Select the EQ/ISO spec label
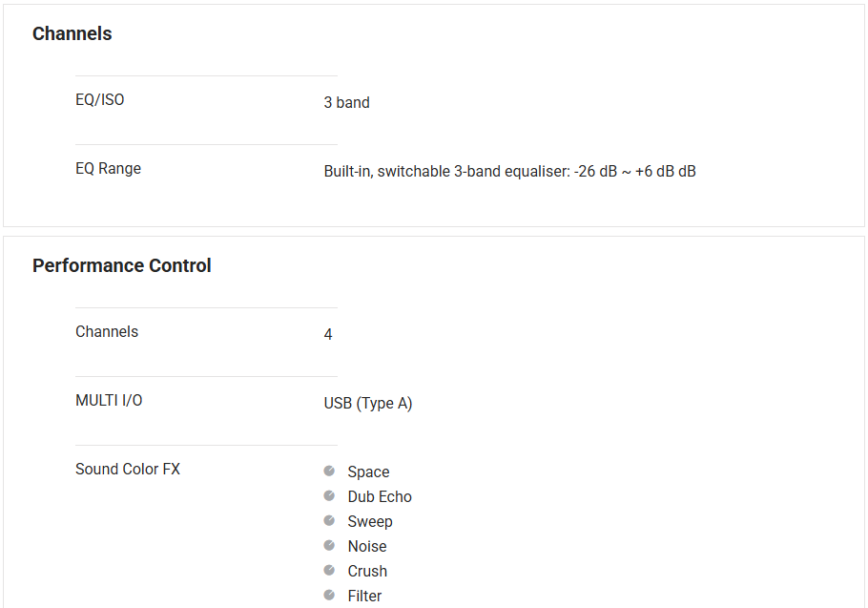Image resolution: width=868 pixels, height=608 pixels. 100,100
